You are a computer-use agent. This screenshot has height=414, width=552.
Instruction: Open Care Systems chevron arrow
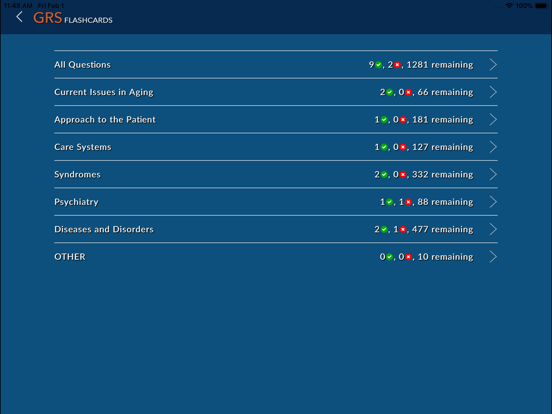(x=493, y=147)
